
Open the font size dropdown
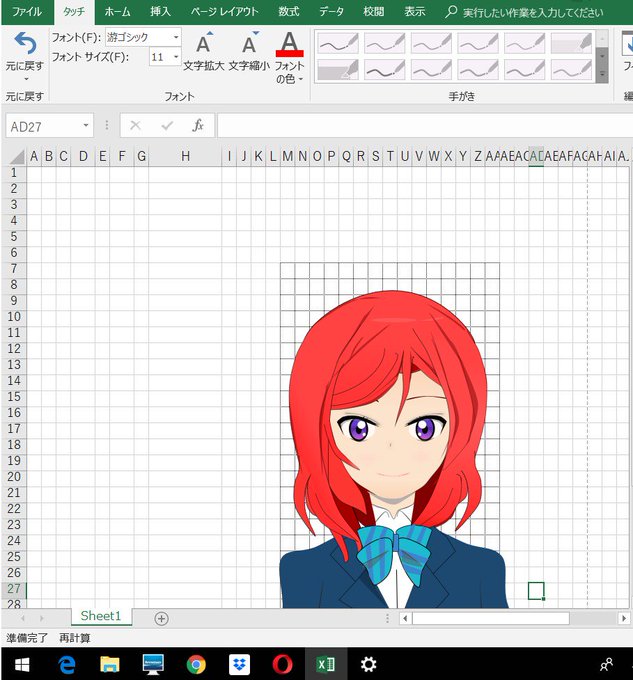[176, 57]
